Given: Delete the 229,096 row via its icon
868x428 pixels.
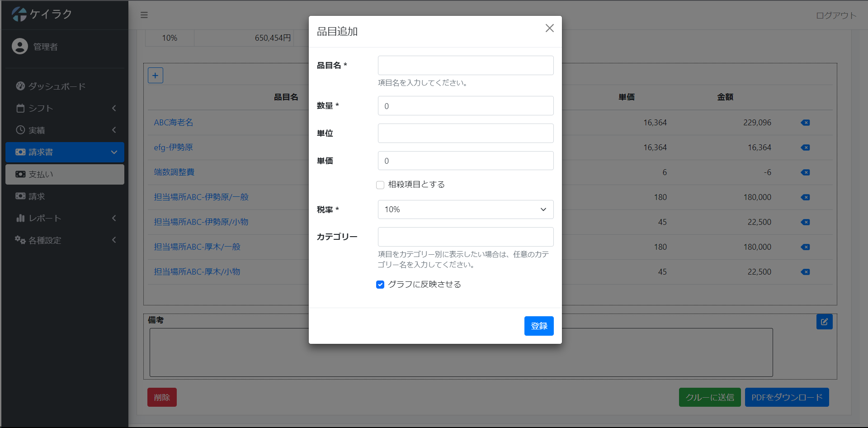Looking at the screenshot, I should click(x=805, y=123).
